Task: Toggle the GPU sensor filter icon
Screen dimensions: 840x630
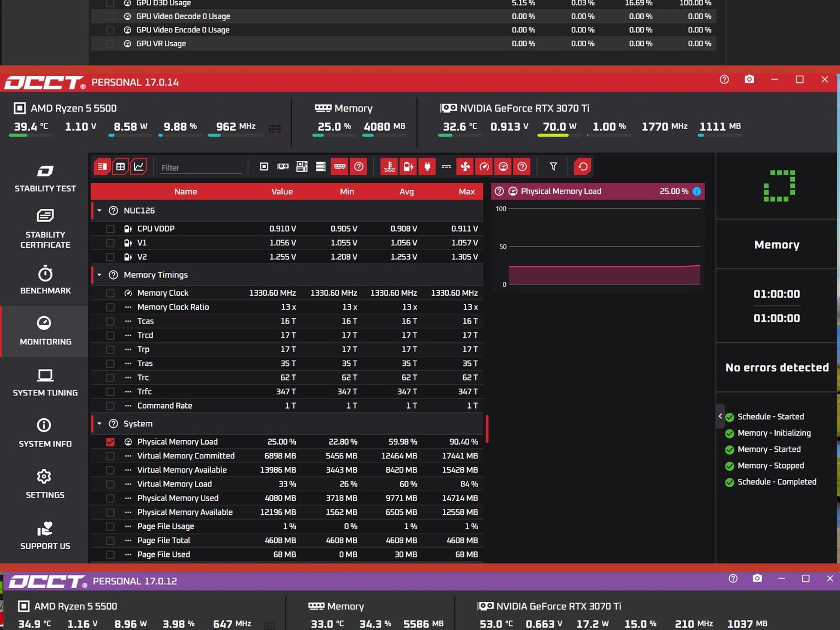Action: coord(283,167)
